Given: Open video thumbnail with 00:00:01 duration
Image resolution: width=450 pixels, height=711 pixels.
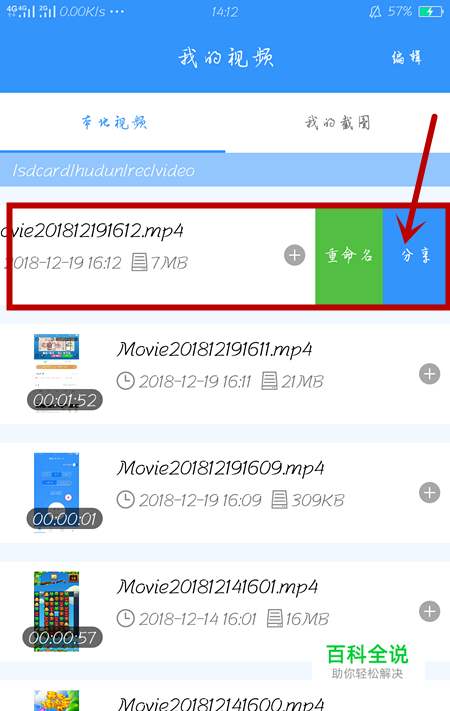Looking at the screenshot, I should 57,492.
